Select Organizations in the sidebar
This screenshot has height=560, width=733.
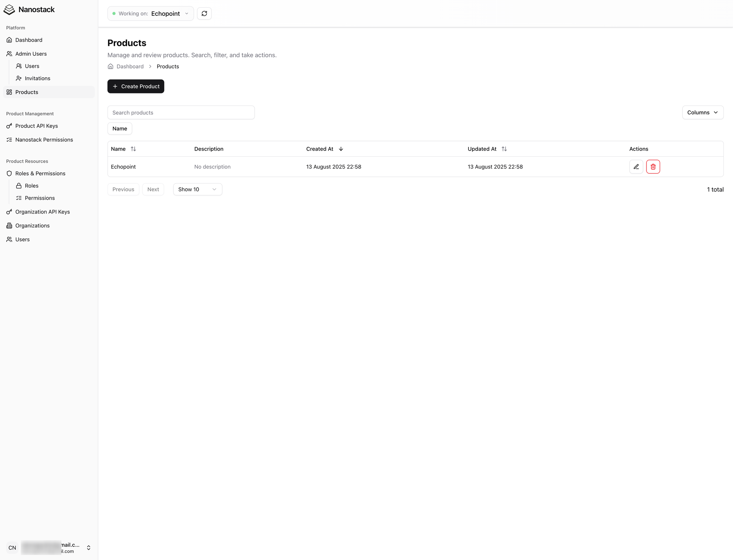click(x=32, y=226)
